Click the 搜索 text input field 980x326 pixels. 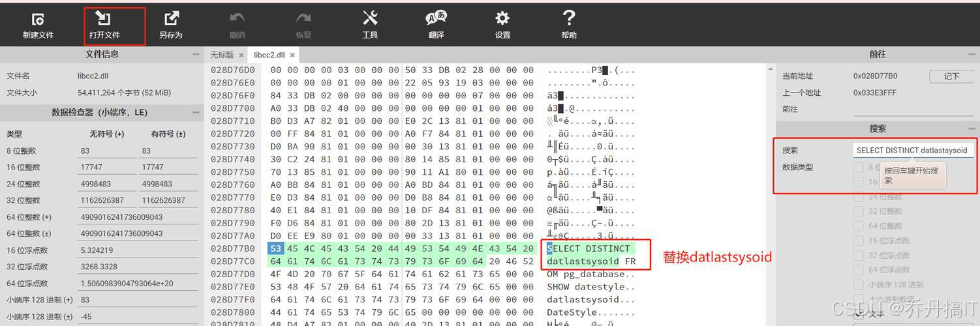[x=913, y=150]
